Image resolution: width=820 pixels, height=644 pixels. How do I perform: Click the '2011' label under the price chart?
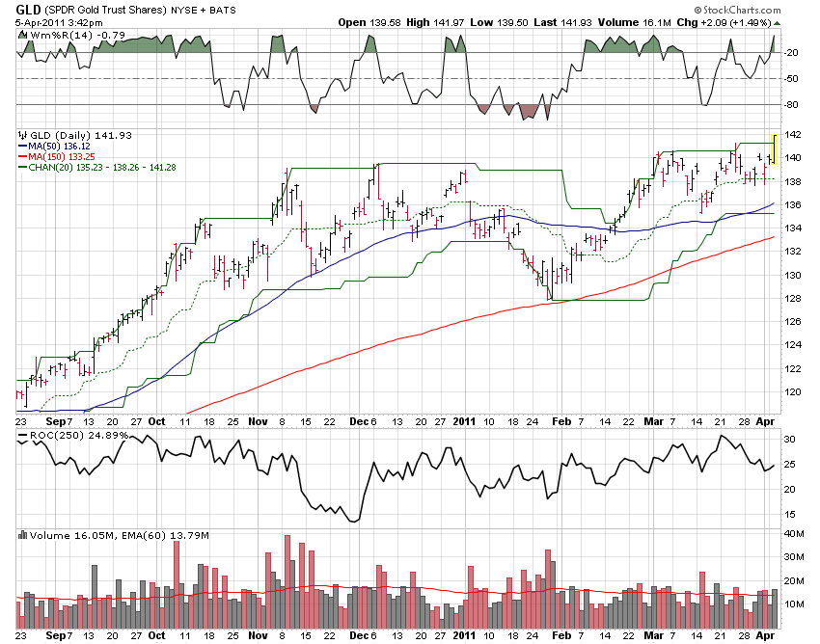464,421
